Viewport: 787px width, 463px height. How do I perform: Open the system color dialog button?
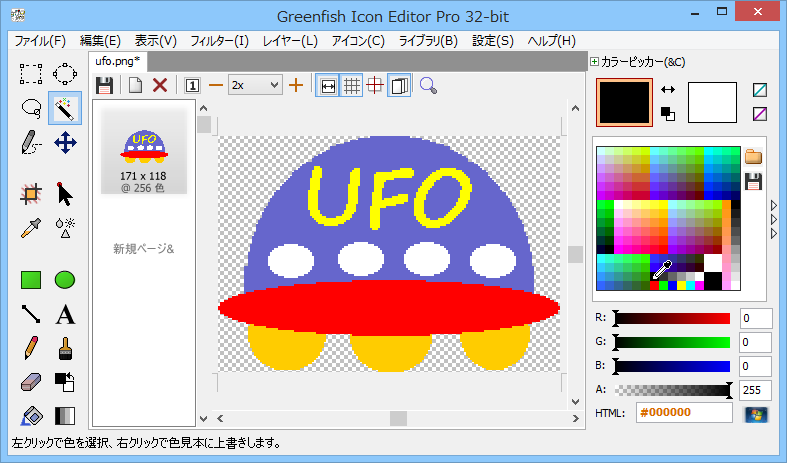(x=756, y=414)
